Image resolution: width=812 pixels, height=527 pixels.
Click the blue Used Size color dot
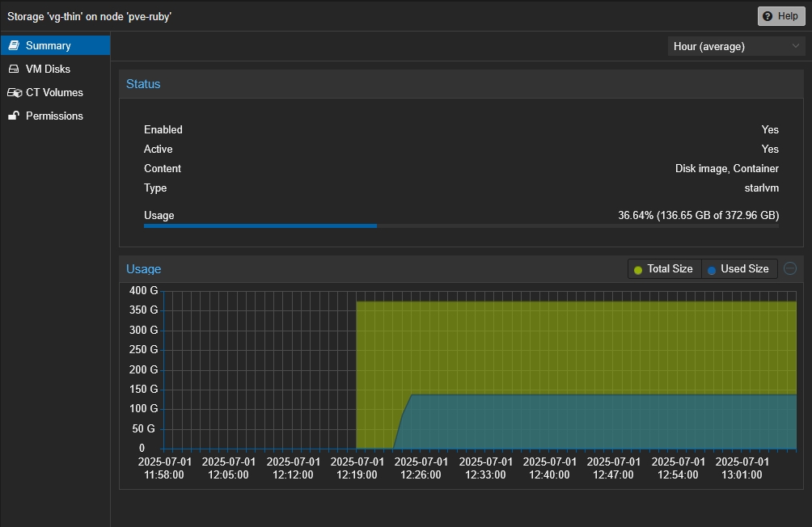pyautogui.click(x=712, y=270)
